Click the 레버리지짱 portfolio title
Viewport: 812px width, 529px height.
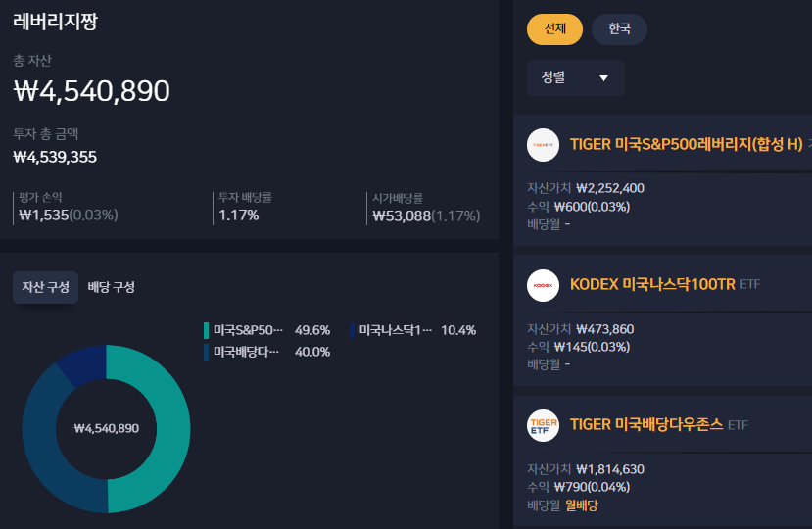click(x=56, y=22)
